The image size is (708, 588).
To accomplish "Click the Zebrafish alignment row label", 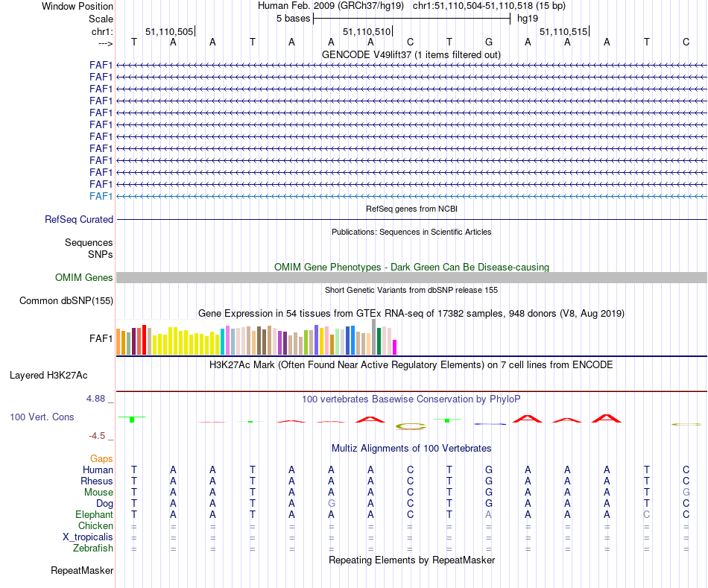I will (x=93, y=549).
